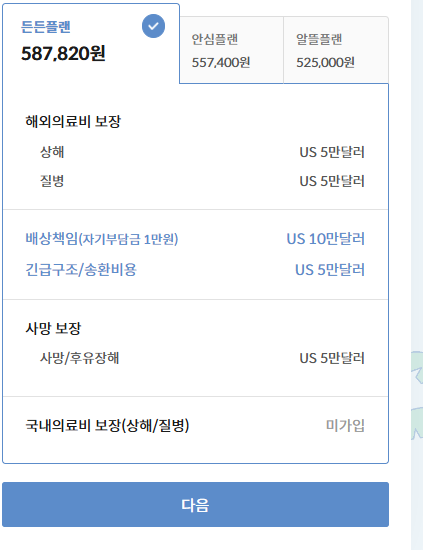Select the 든든플랜 tab

click(91, 43)
